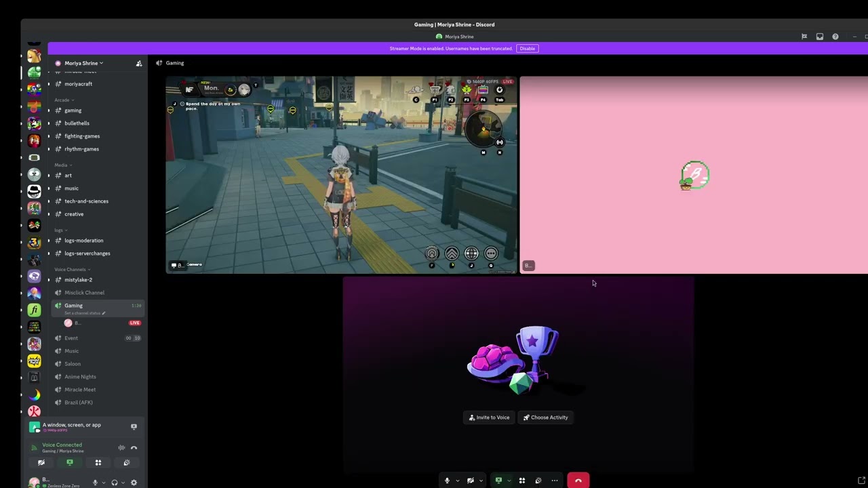Viewport: 868px width, 488px height.
Task: Mute microphone in user panel
Action: (x=95, y=483)
